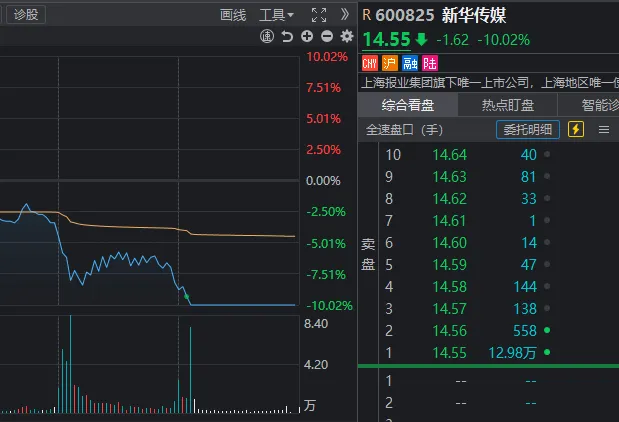Expand the 工具 tools dropdown
The width and height of the screenshot is (619, 422).
coord(276,15)
